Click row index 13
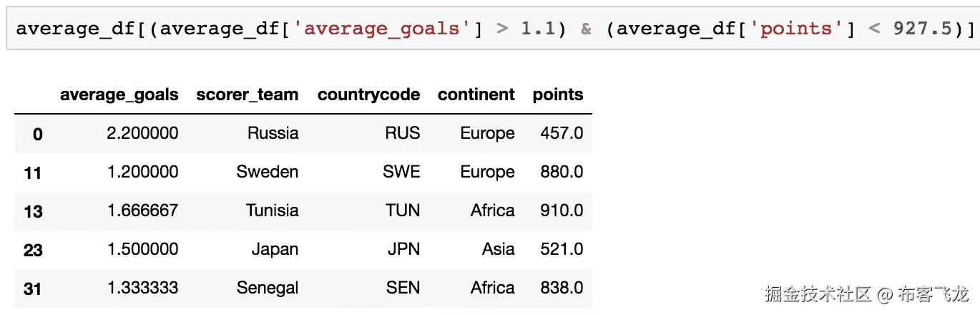980x315 pixels. 33,211
